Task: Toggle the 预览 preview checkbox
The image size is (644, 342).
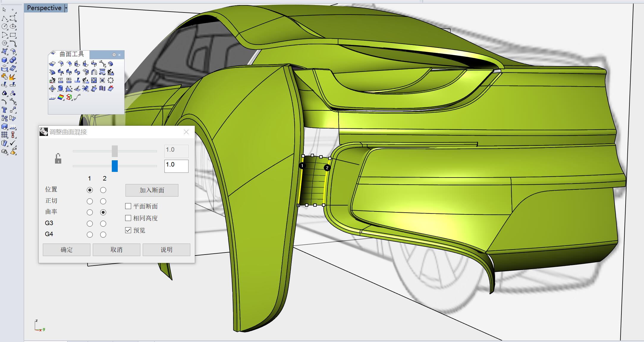Action: 128,230
